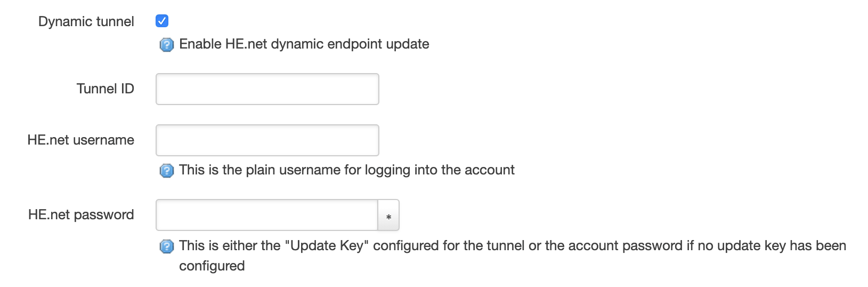This screenshot has width=868, height=287.
Task: Focus the HE.net password field
Action: [266, 215]
